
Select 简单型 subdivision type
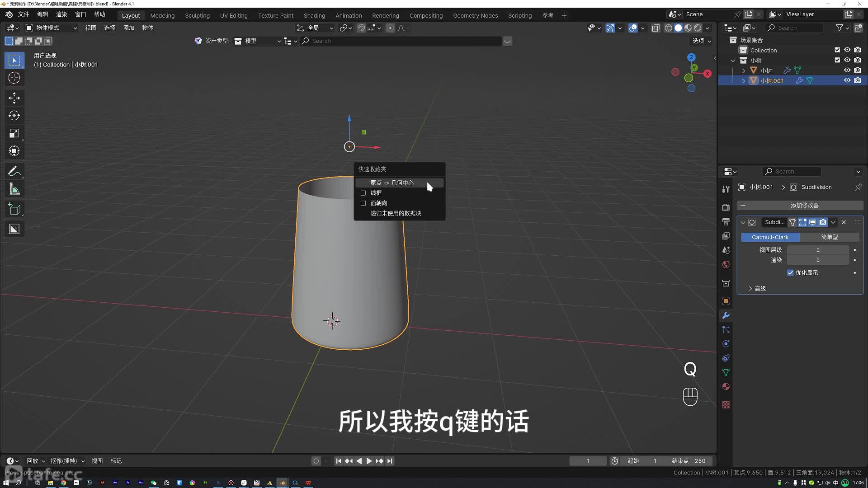coord(829,237)
